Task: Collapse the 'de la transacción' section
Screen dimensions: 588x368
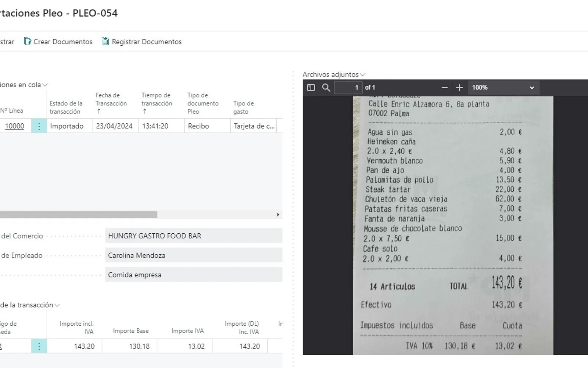Action: tap(30, 305)
